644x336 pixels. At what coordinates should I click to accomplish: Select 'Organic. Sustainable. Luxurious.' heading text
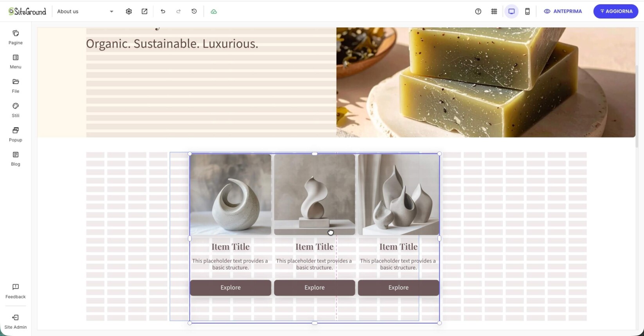point(172,43)
